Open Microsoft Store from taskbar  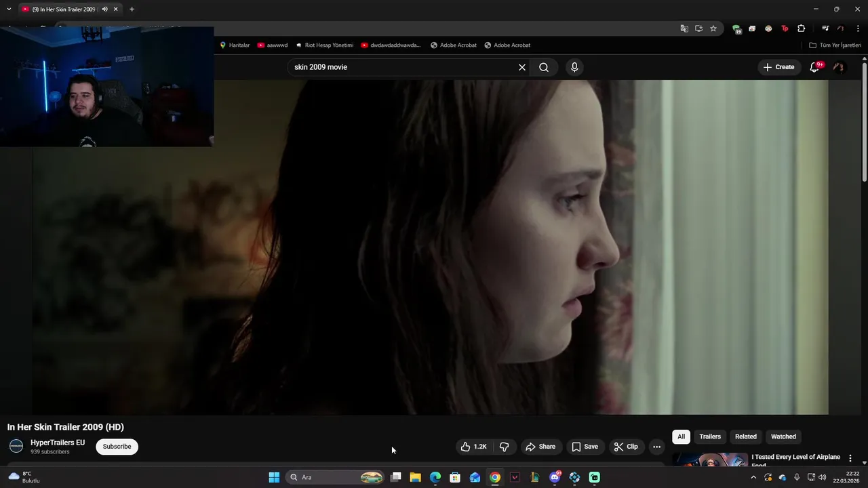click(x=455, y=477)
